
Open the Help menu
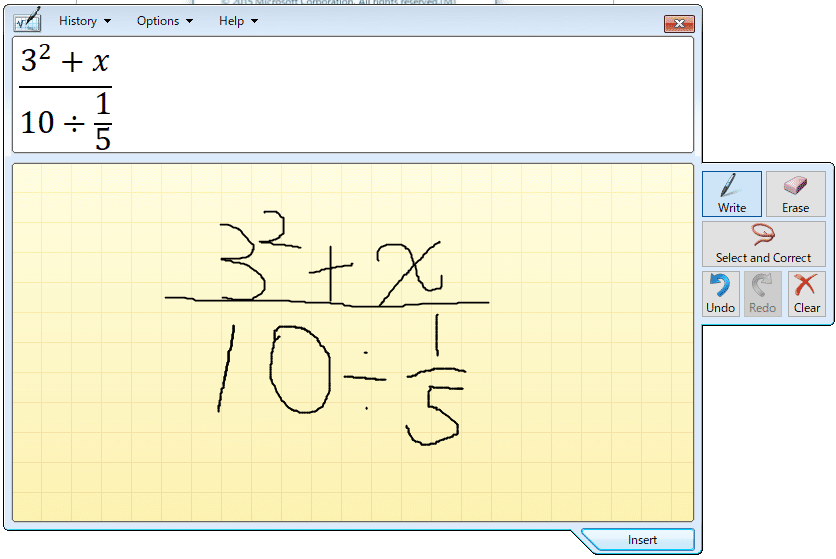238,21
